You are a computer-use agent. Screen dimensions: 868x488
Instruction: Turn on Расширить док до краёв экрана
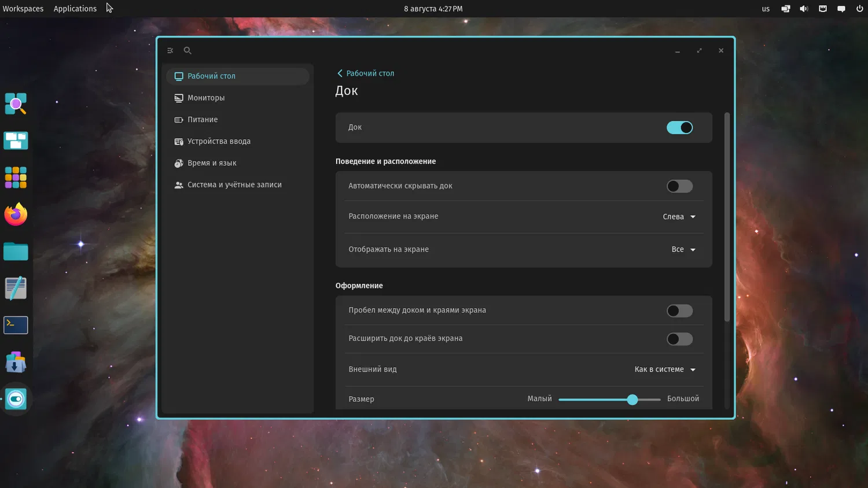[679, 339]
